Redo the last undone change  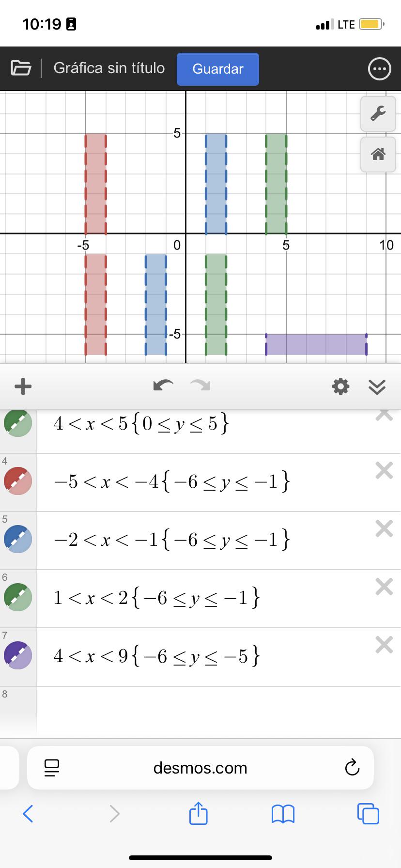click(x=200, y=386)
